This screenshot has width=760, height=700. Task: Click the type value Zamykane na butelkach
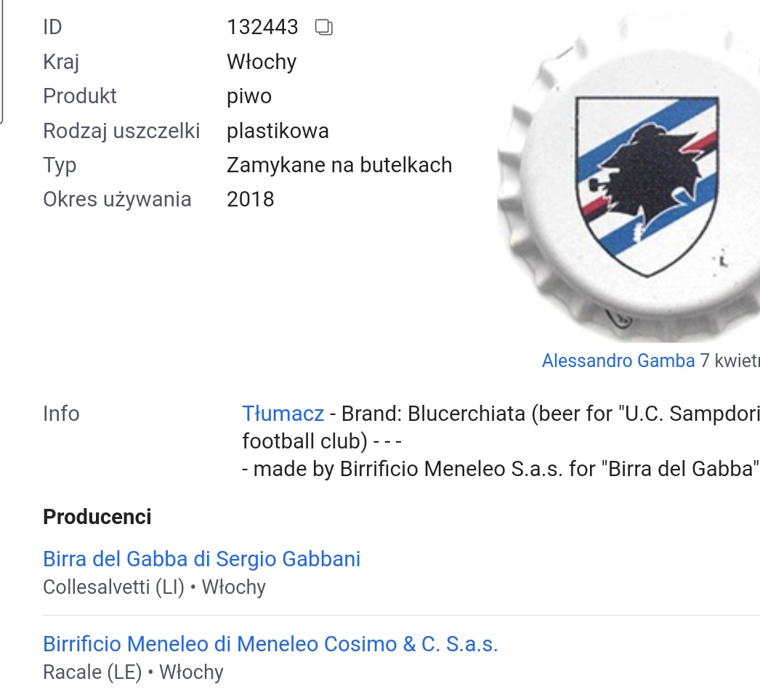[x=339, y=165]
